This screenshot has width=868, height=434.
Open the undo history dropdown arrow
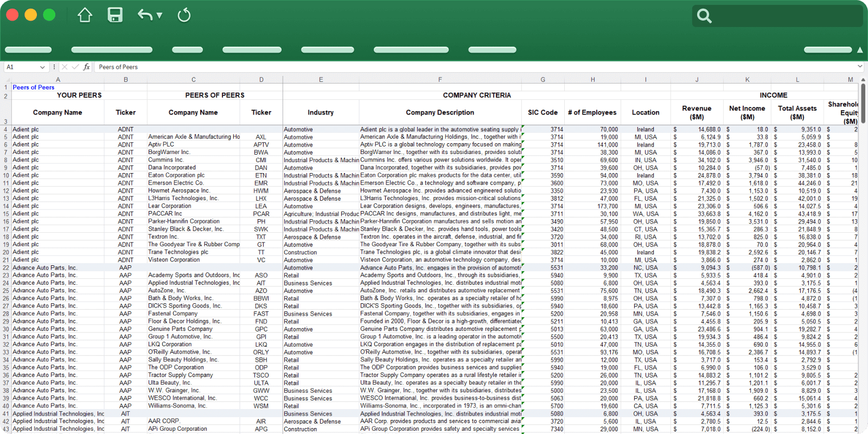[159, 15]
